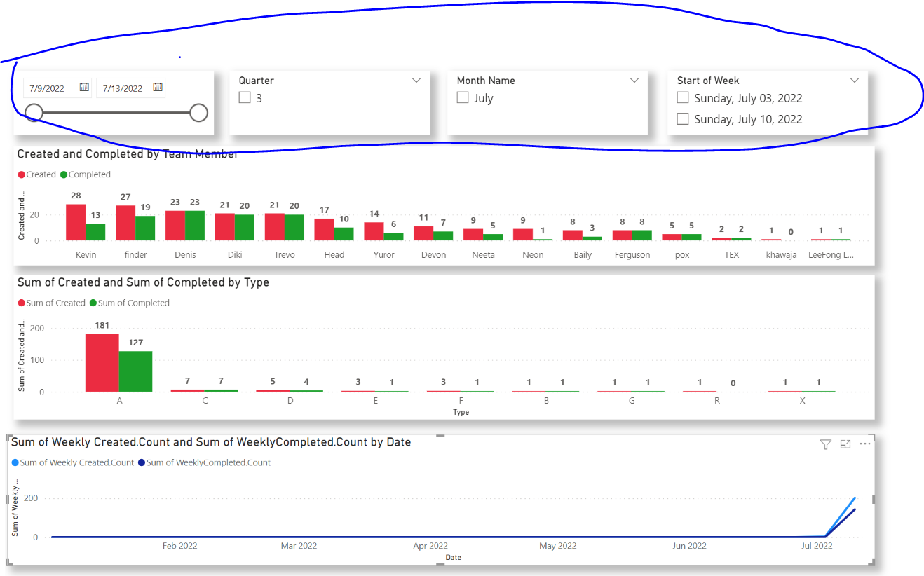Click the left handle of the date slider

click(34, 112)
